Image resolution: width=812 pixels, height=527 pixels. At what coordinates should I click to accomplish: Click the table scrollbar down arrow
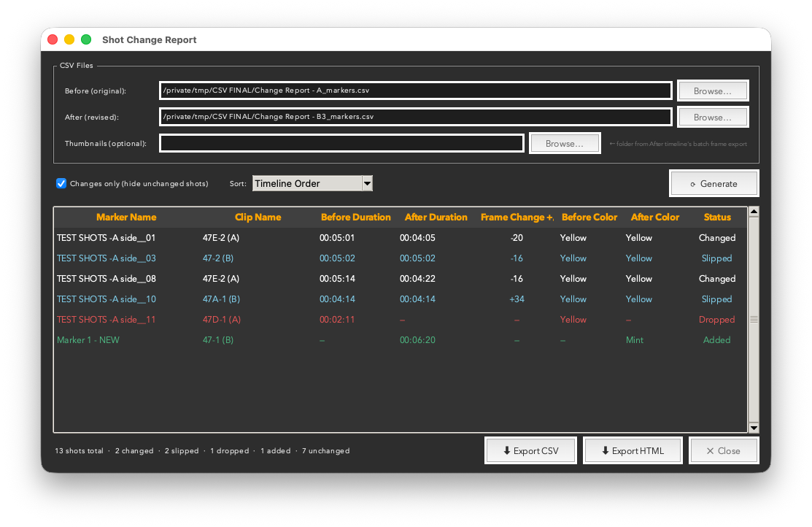(x=754, y=428)
